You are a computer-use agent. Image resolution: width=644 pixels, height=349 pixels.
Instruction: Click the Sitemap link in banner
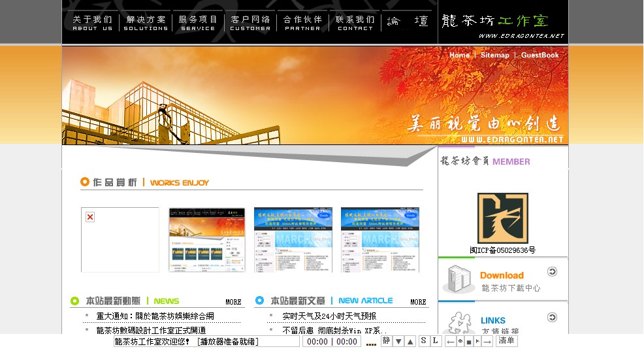(x=494, y=56)
